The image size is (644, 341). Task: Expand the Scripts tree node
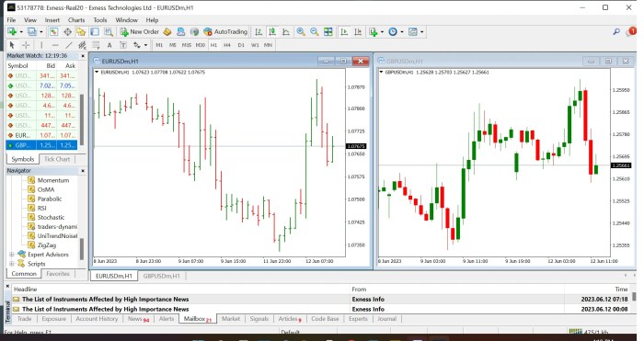click(12, 264)
